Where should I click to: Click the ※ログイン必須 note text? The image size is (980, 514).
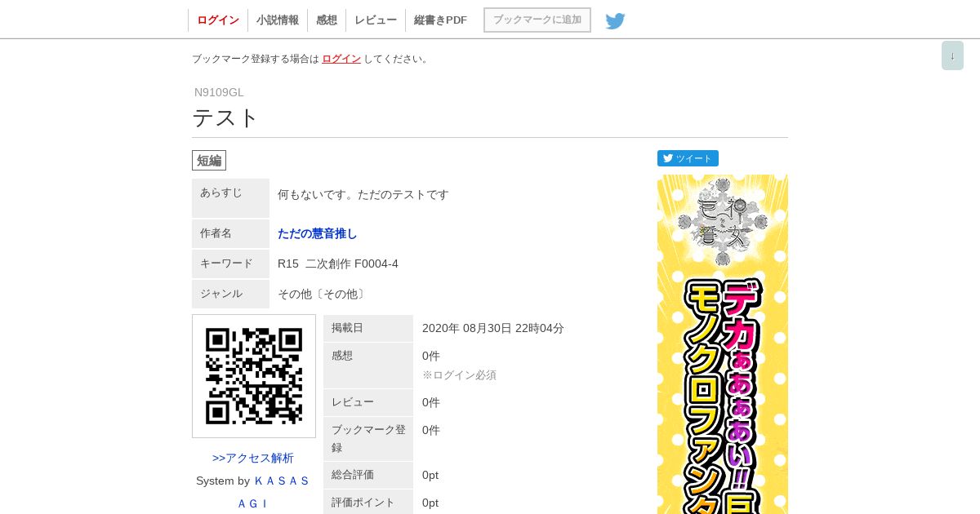click(459, 375)
